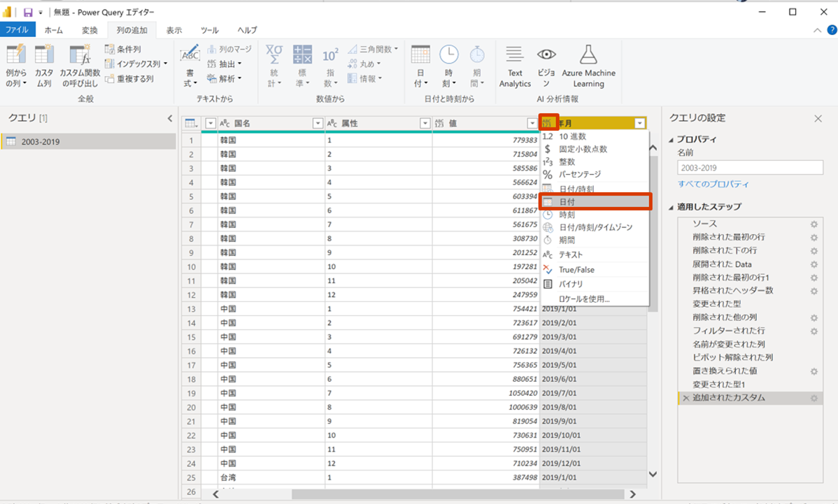The height and width of the screenshot is (504, 838).
Task: Choose 日付 data type in menu
Action: [x=595, y=202]
